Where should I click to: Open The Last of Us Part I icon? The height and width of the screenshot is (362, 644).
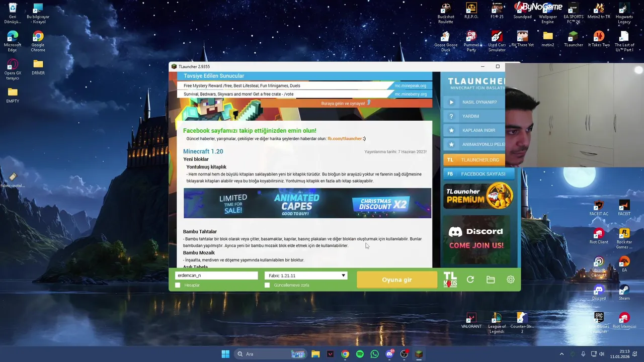point(624,42)
